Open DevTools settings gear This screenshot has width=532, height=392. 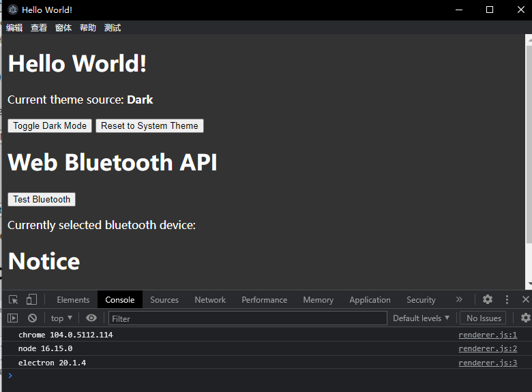(x=488, y=300)
